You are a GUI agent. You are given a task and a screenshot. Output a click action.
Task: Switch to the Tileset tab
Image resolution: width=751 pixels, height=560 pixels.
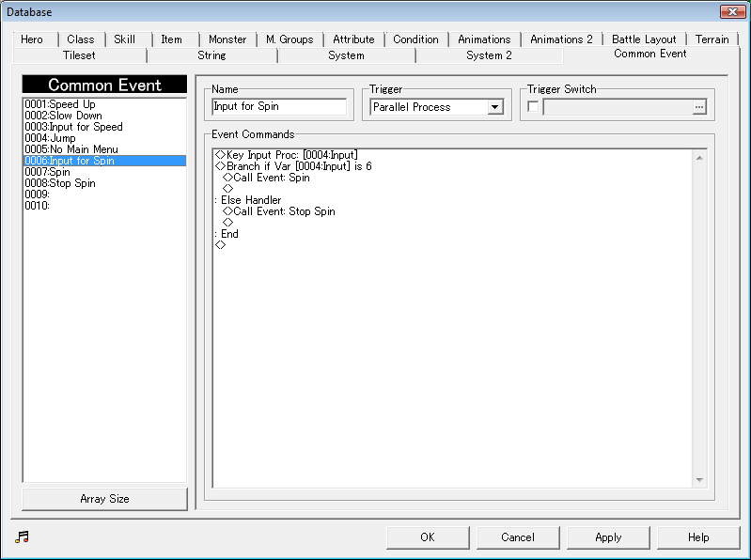pos(79,55)
